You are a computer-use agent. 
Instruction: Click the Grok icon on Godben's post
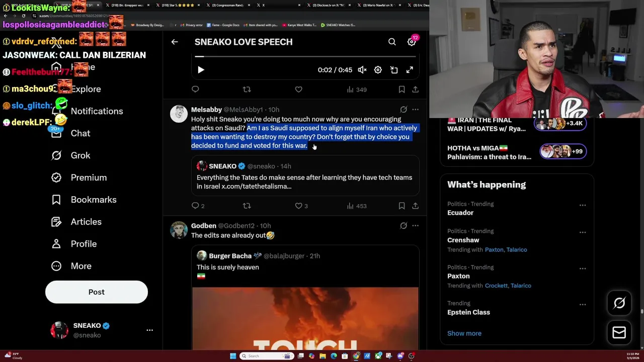(x=404, y=226)
